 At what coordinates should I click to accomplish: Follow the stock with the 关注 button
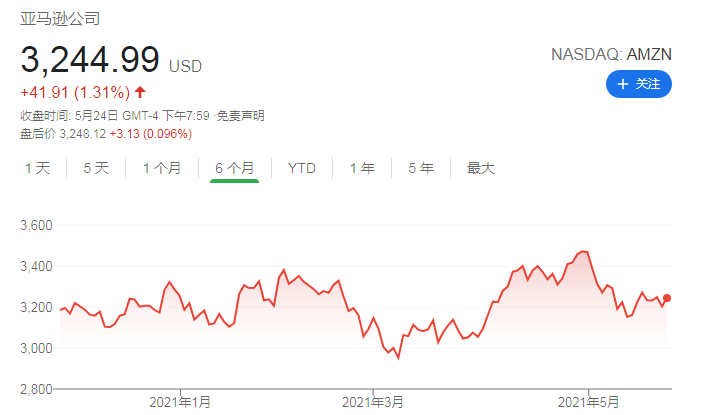(x=639, y=84)
